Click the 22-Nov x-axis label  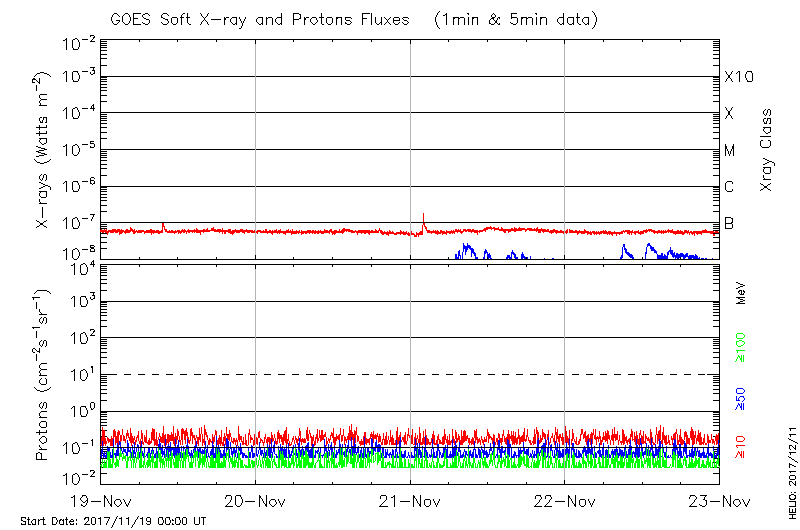click(x=565, y=501)
